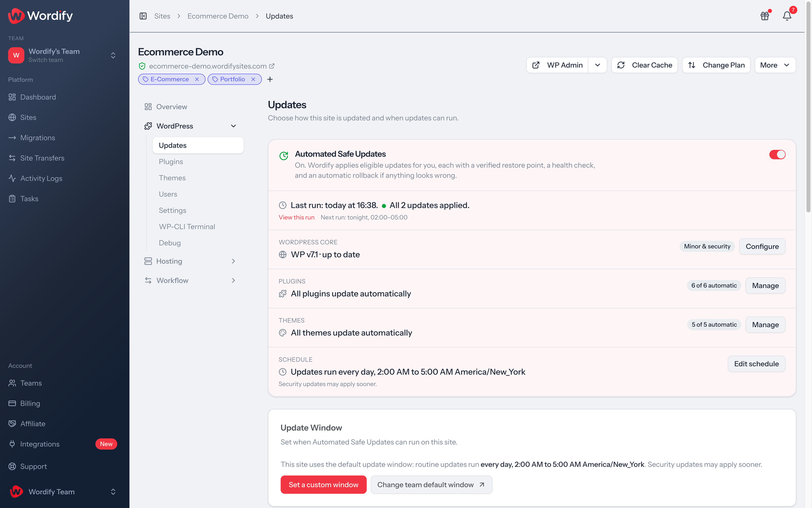Open the team switcher dropdown
Viewport: 812px width, 508px height.
pos(63,55)
